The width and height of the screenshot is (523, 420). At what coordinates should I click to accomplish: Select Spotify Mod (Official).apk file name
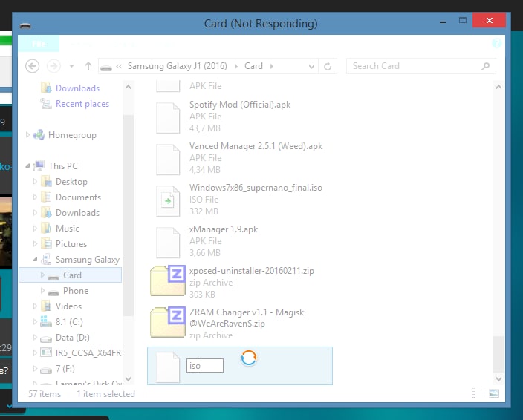coord(240,105)
